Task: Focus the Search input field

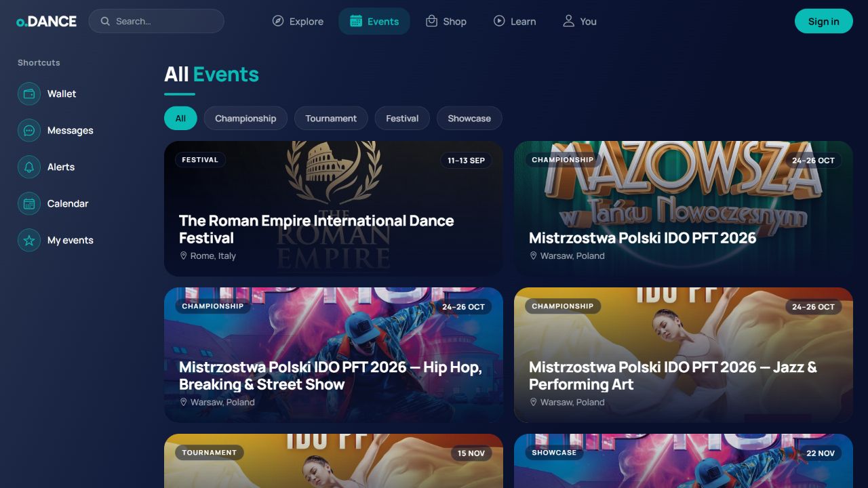Action: coord(156,21)
